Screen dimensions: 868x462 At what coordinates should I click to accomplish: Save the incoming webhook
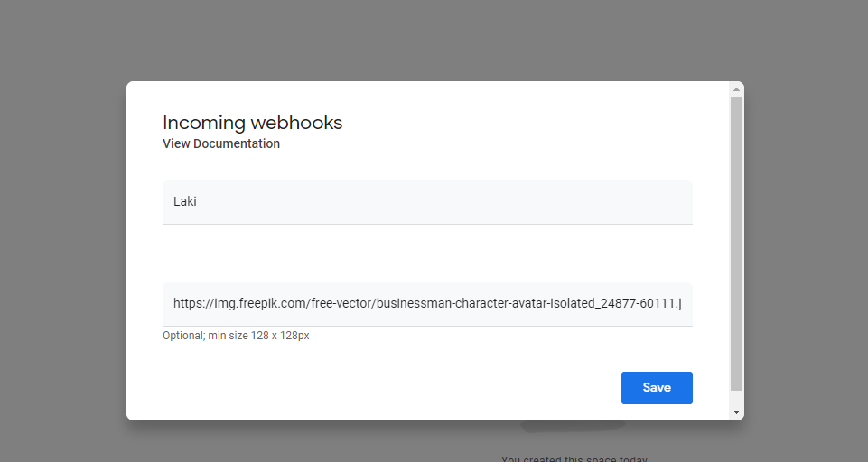(657, 388)
